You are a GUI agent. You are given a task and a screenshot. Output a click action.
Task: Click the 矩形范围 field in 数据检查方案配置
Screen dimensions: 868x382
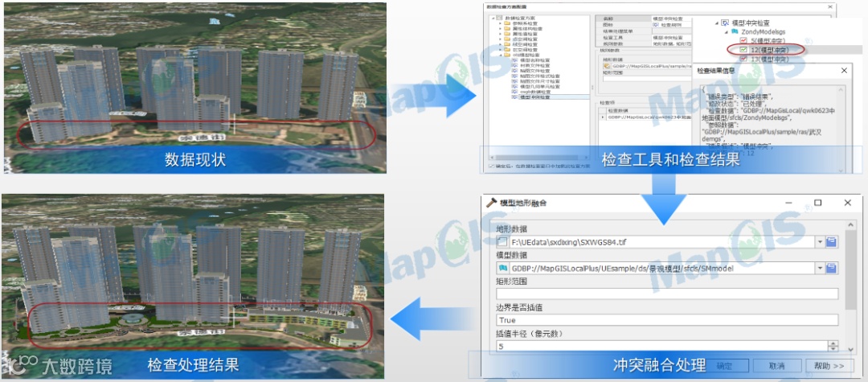click(648, 79)
